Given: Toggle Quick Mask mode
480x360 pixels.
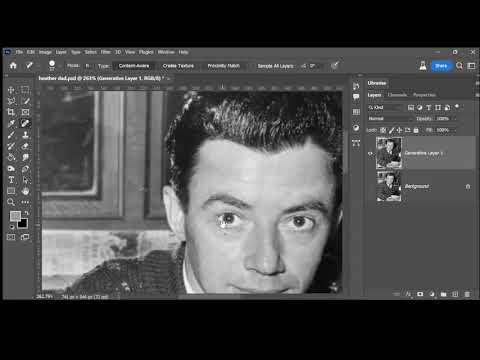Looking at the screenshot, I should point(11,237).
